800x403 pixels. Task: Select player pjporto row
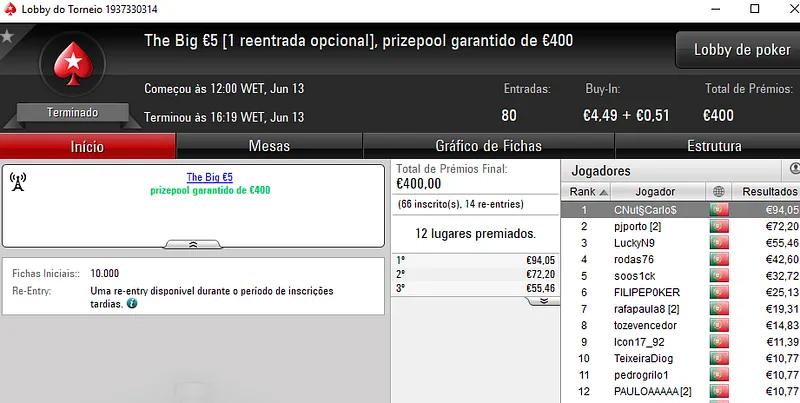[680, 226]
